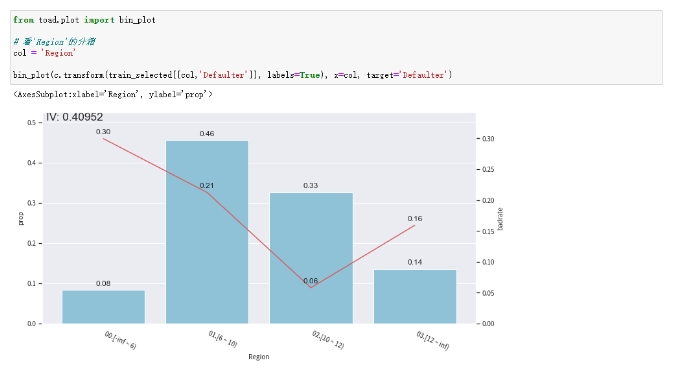Viewport: 674px width, 384px height.
Task: Click the Chinese comment line about Region
Action: click(55, 42)
